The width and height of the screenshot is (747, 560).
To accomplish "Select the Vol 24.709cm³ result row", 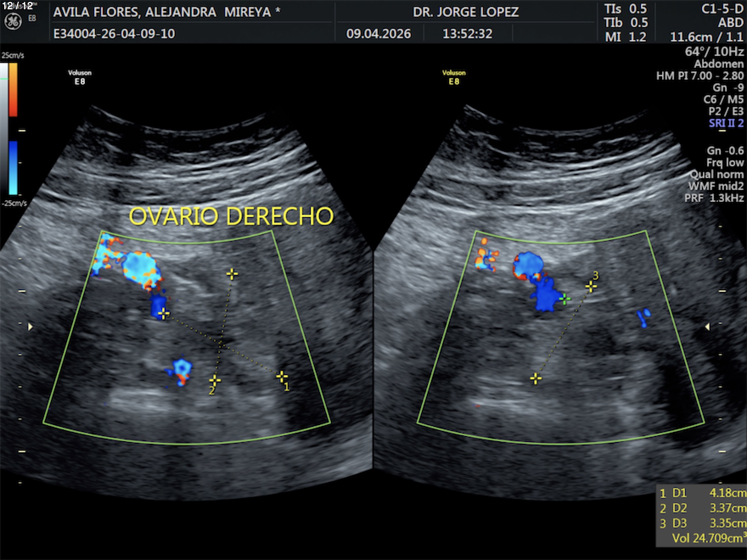I will click(x=707, y=538).
